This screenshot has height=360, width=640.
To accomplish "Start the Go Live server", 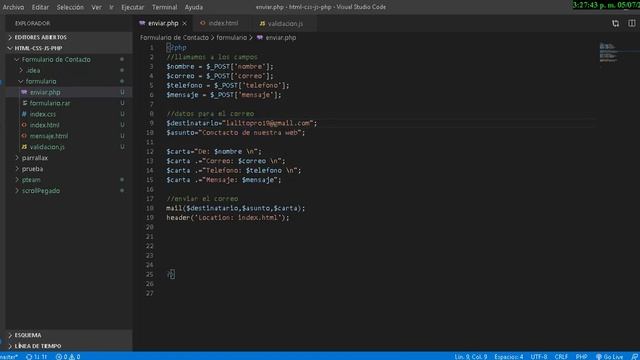I will click(609, 357).
